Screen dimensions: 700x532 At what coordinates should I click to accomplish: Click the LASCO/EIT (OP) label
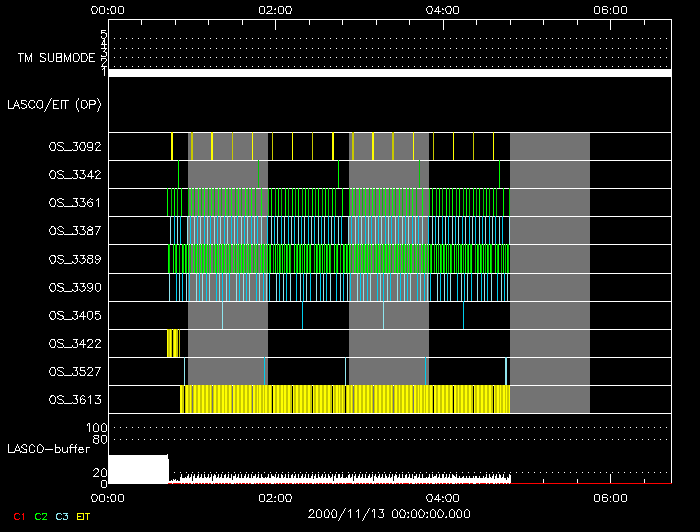56,104
